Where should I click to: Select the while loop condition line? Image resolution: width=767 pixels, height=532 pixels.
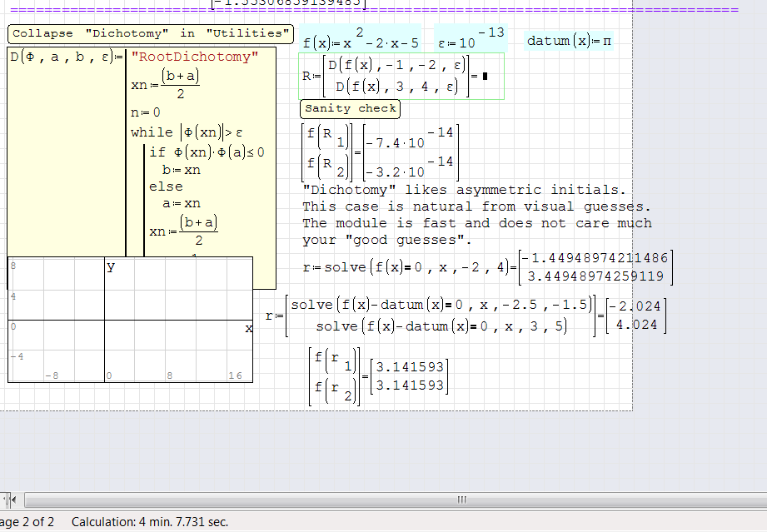[187, 132]
